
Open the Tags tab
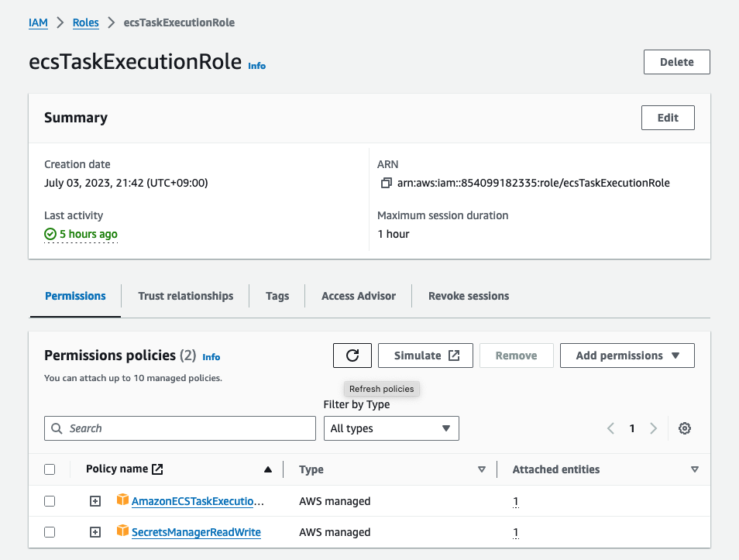click(277, 296)
